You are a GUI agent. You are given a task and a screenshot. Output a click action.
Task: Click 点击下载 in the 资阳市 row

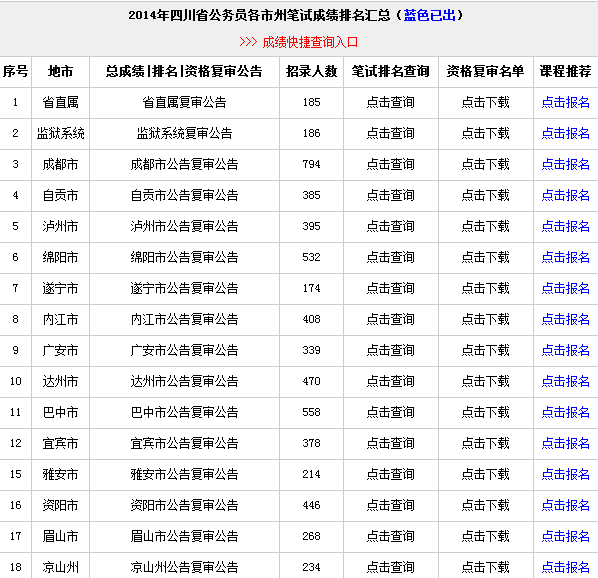[x=485, y=505]
